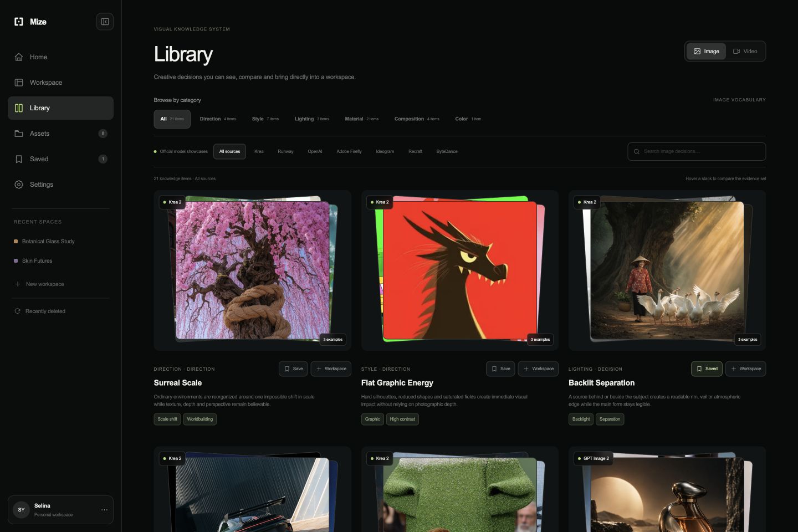Click the Search image decisions field
Screen dimensions: 798x532
697,151
